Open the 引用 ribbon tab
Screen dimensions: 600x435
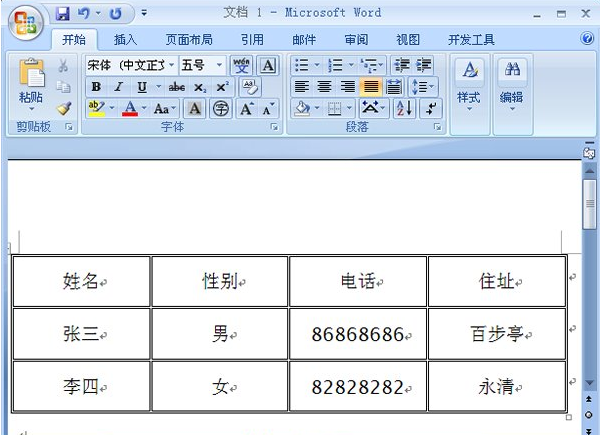click(252, 39)
